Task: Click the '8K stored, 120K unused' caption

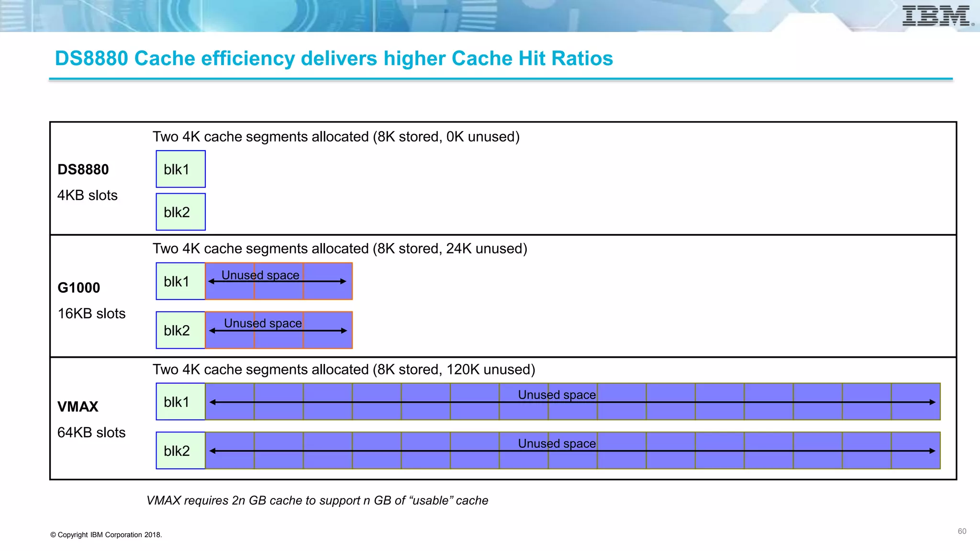Action: (344, 370)
